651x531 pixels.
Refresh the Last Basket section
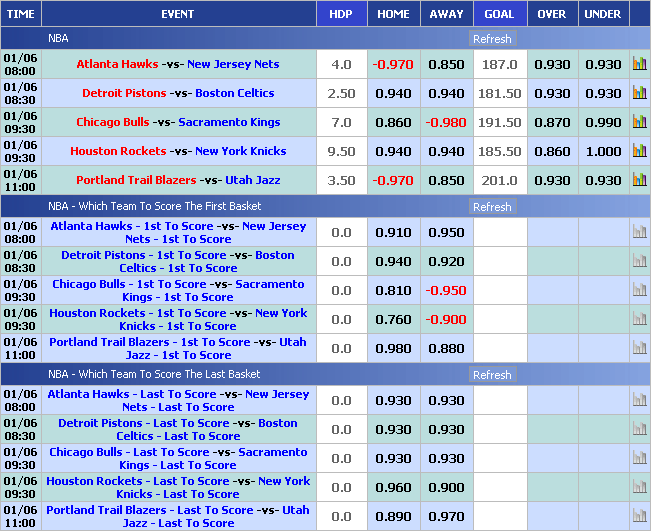(x=491, y=375)
